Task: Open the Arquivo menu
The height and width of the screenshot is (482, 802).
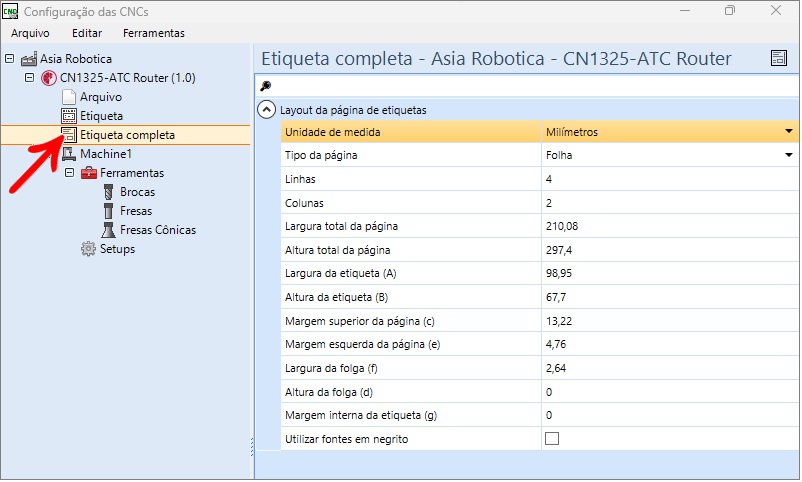Action: [x=30, y=33]
